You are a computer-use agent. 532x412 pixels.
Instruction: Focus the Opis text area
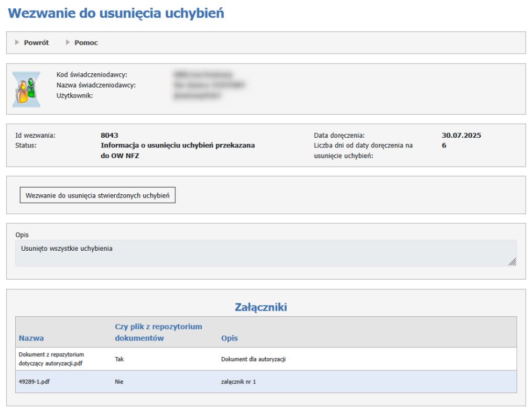point(262,253)
